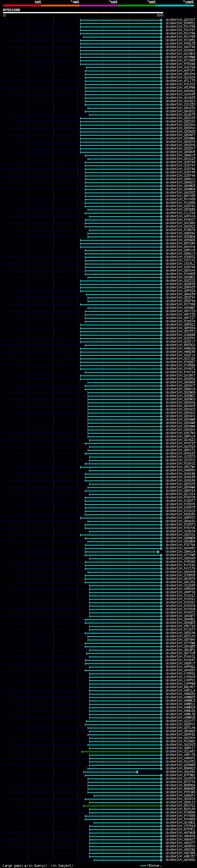The image size is (197, 868).
Task: Select the UniRef100_Q9SP00 hit label
Action: point(180,128)
